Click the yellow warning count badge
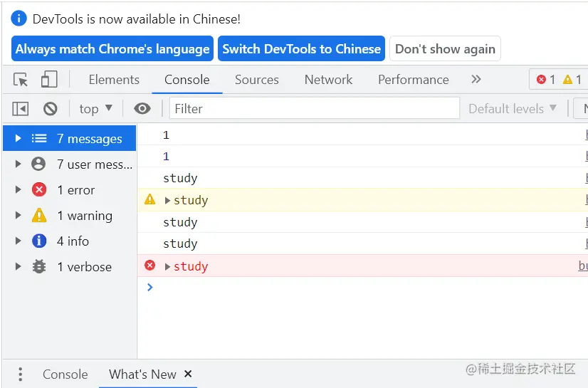Image resolution: width=588 pixels, height=388 pixels. point(572,80)
